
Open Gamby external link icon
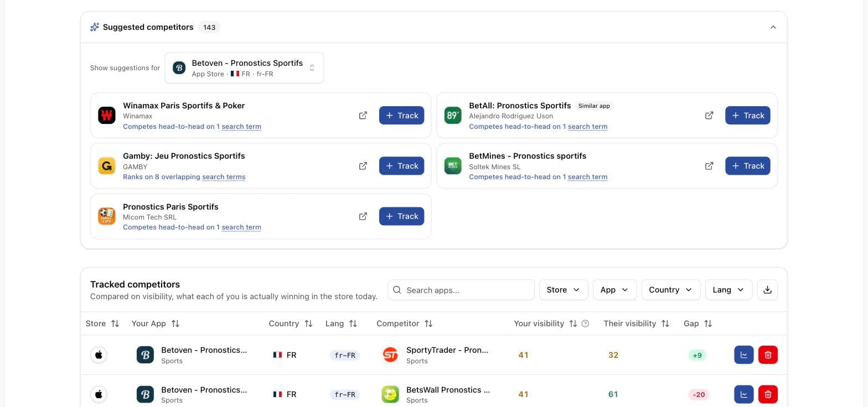click(363, 166)
